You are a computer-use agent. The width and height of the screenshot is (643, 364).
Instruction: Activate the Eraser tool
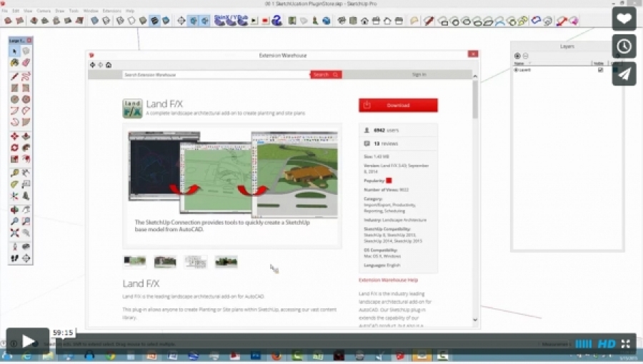click(x=26, y=63)
